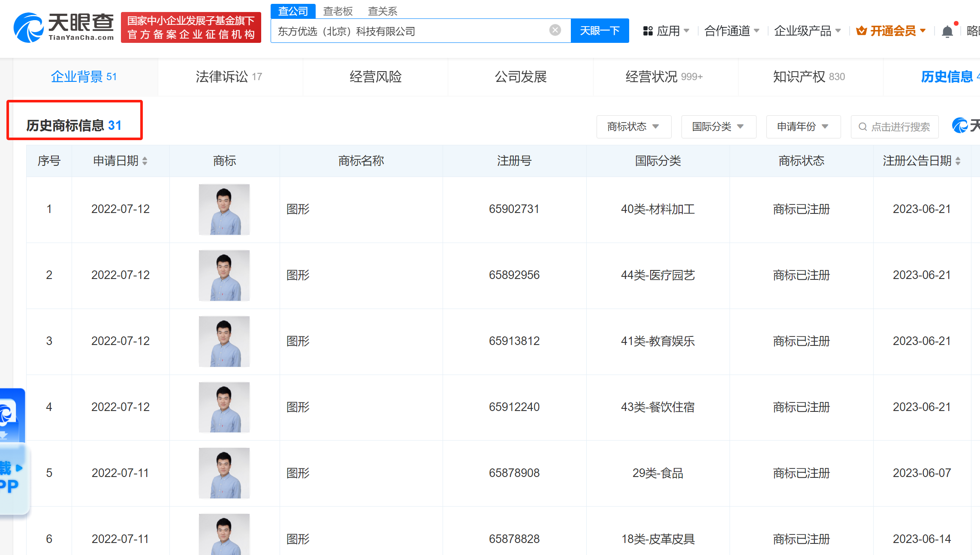Click registration number 65878828
Viewport: 980px width, 555px height.
514,539
